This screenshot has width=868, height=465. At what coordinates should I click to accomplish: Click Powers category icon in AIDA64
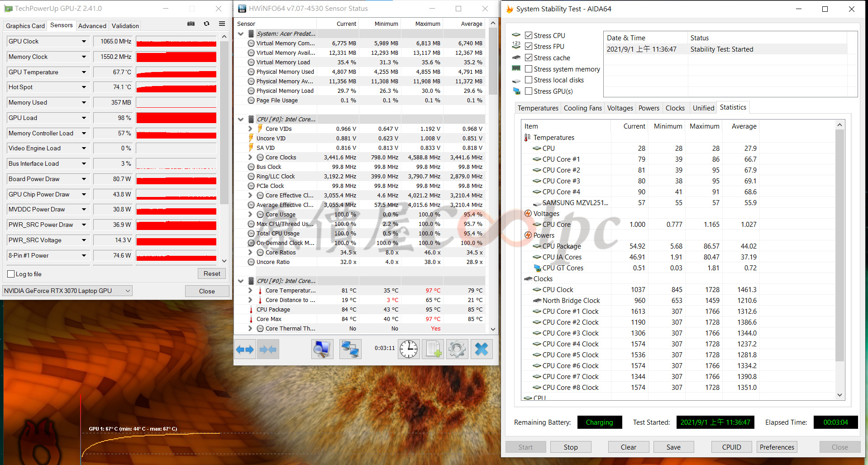(x=528, y=235)
